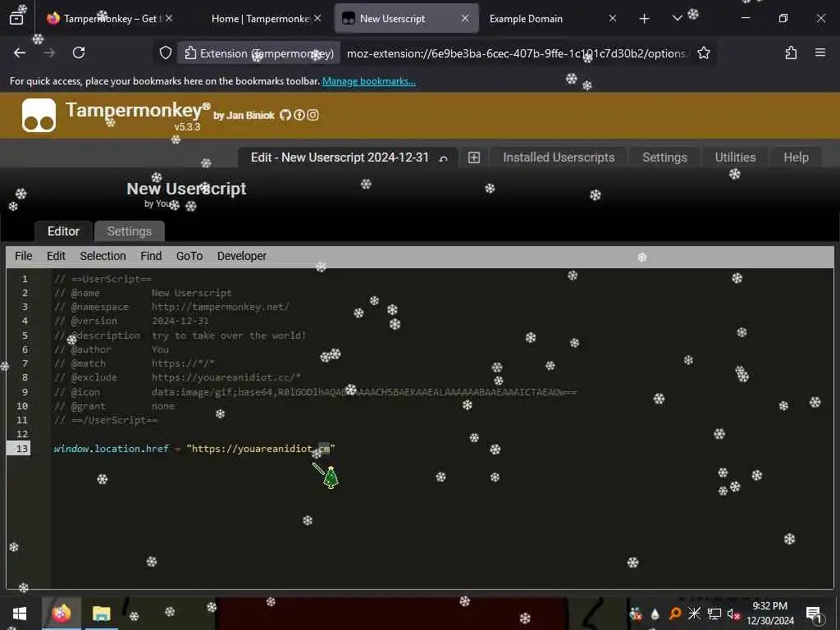Click the '@exclude' line in the code

click(177, 377)
